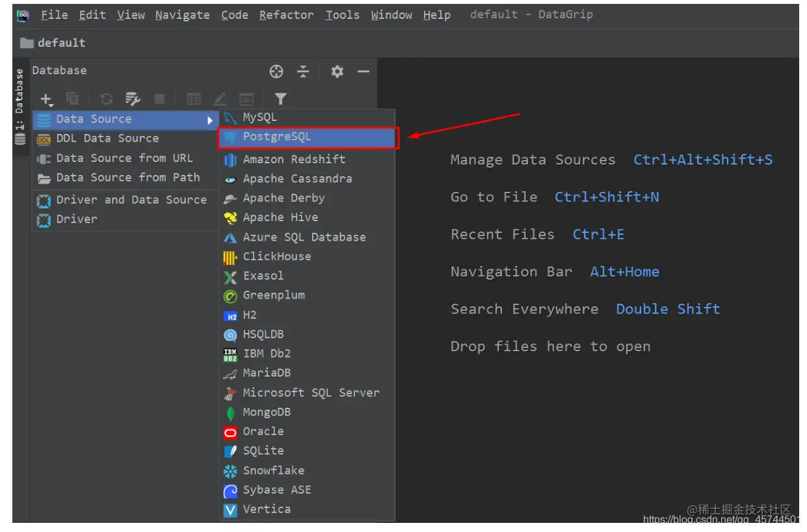Image resolution: width=807 pixels, height=532 pixels.
Task: Pick Sybase ASE from the list
Action: (x=307, y=490)
